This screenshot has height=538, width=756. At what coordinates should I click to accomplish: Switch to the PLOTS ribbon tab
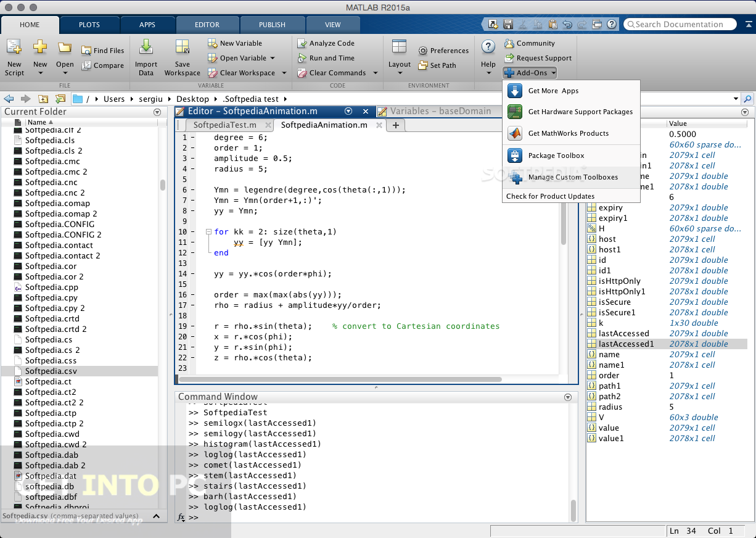tap(89, 25)
